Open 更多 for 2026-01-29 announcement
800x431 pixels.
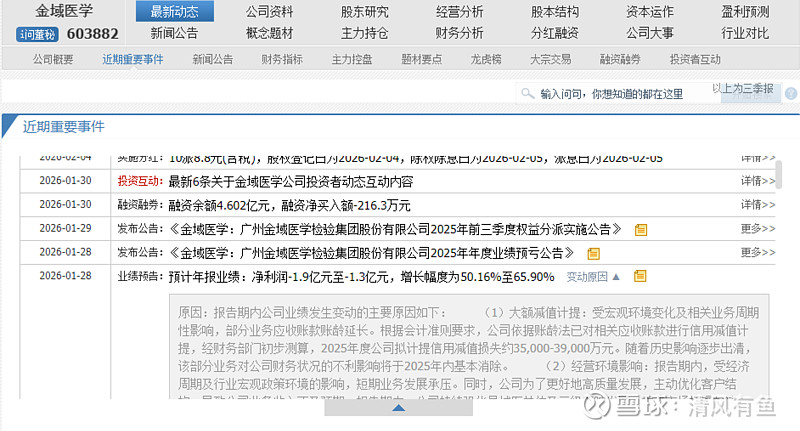tap(758, 229)
